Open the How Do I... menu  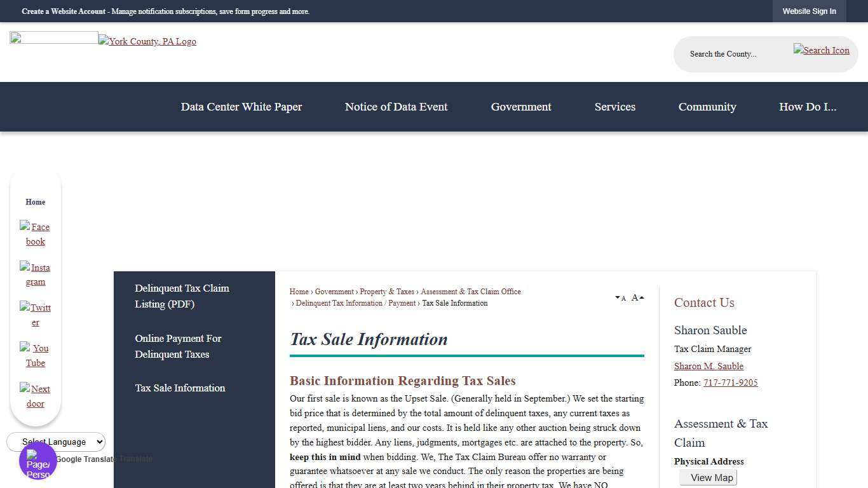pyautogui.click(x=808, y=107)
